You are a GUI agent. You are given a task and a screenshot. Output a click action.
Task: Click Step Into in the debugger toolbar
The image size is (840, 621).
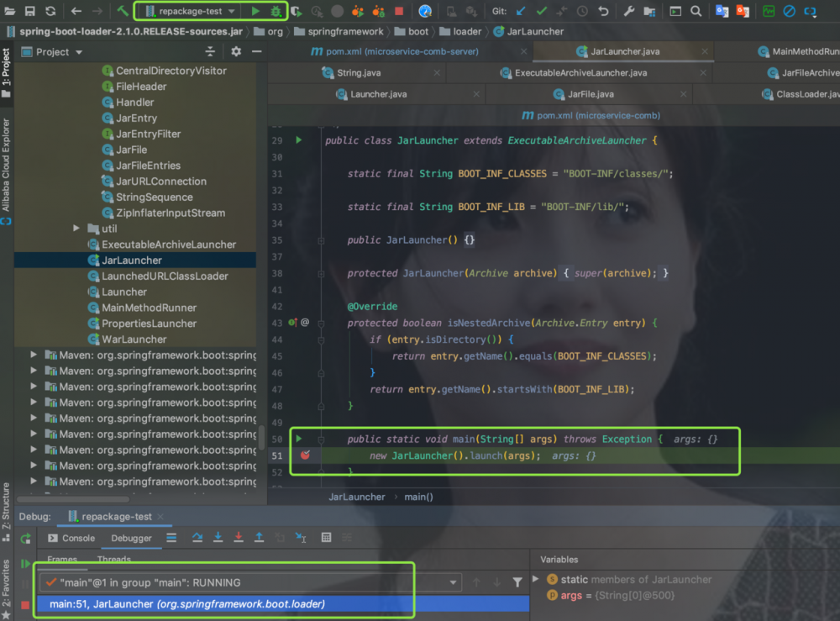coord(218,538)
